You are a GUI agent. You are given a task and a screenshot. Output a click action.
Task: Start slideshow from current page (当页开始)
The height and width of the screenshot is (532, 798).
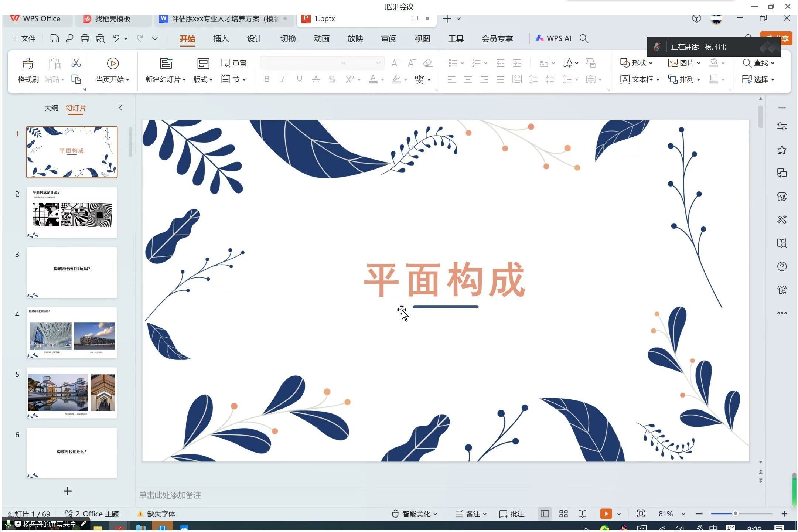pyautogui.click(x=112, y=64)
